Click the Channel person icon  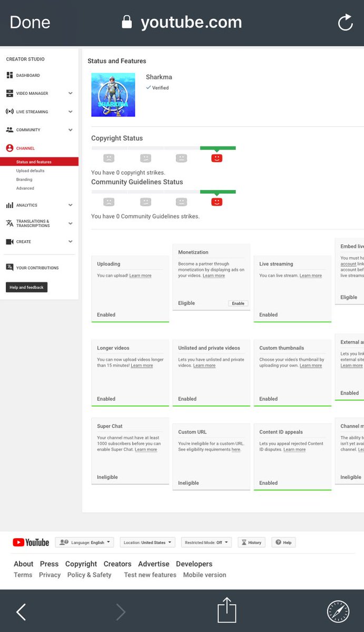pyautogui.click(x=9, y=149)
